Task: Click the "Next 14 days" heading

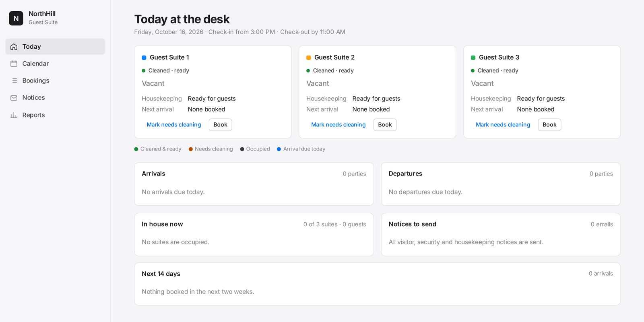Action: click(161, 274)
